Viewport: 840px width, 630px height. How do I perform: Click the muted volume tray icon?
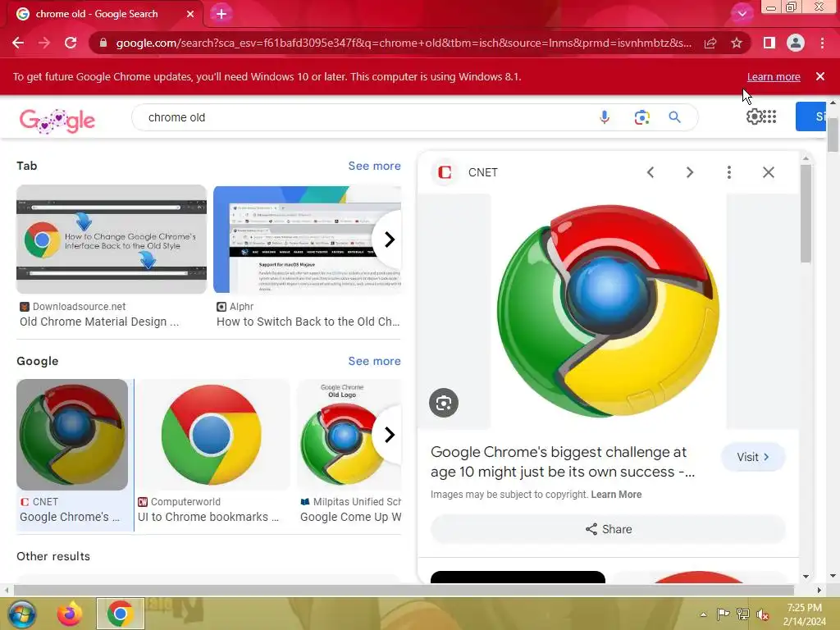[763, 614]
